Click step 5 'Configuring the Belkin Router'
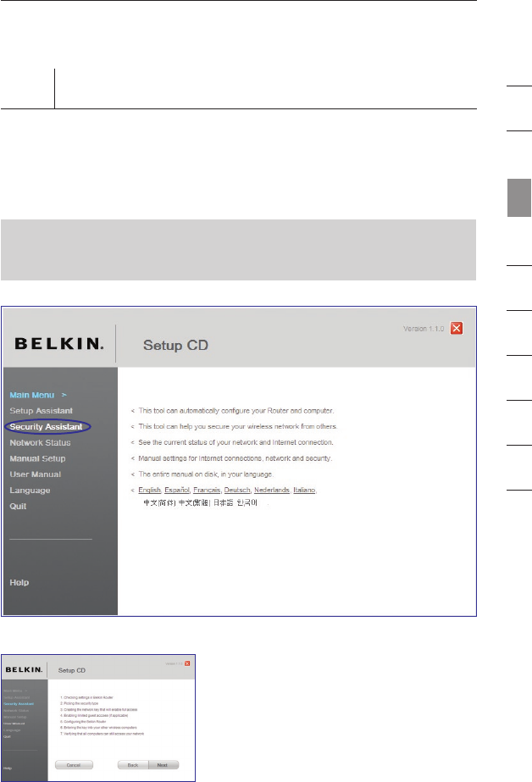Viewport: 532px width, 782px height. (x=83, y=722)
